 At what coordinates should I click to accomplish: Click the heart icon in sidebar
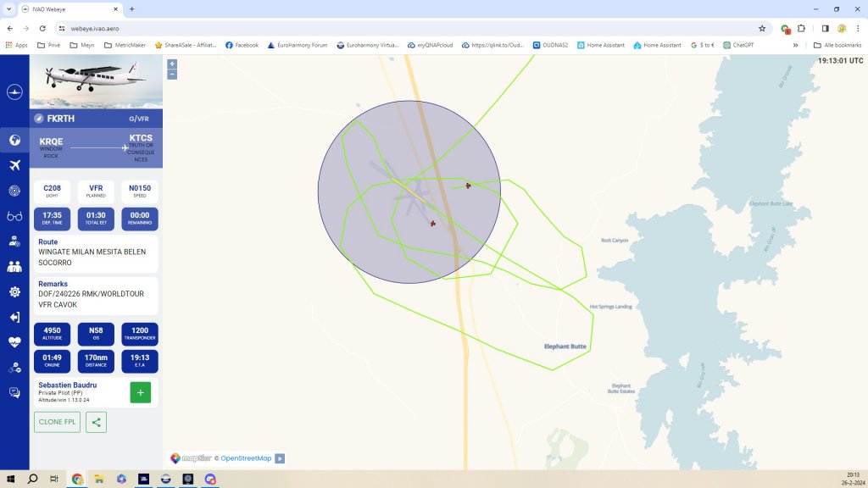14,342
